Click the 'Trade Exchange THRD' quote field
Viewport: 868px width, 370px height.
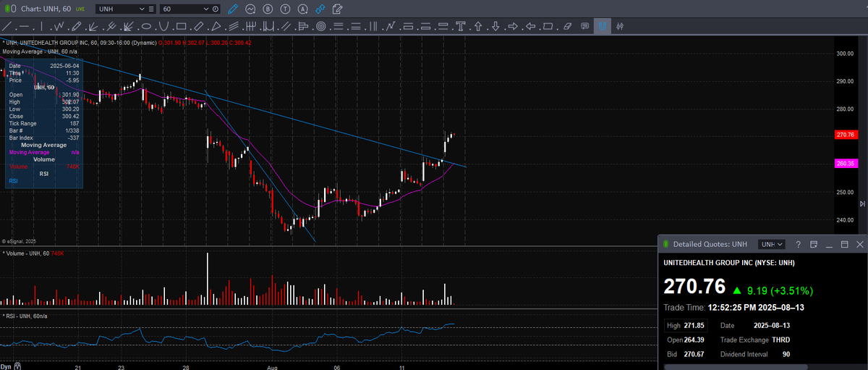755,340
